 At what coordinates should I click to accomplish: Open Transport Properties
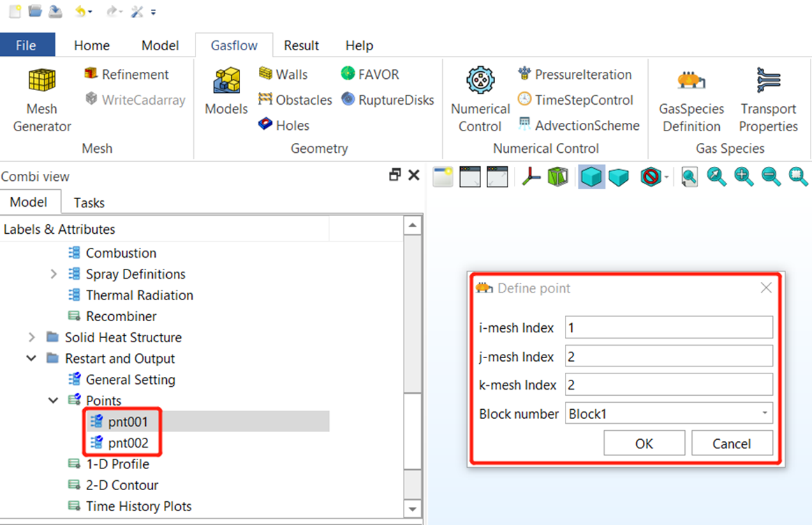pos(769,101)
